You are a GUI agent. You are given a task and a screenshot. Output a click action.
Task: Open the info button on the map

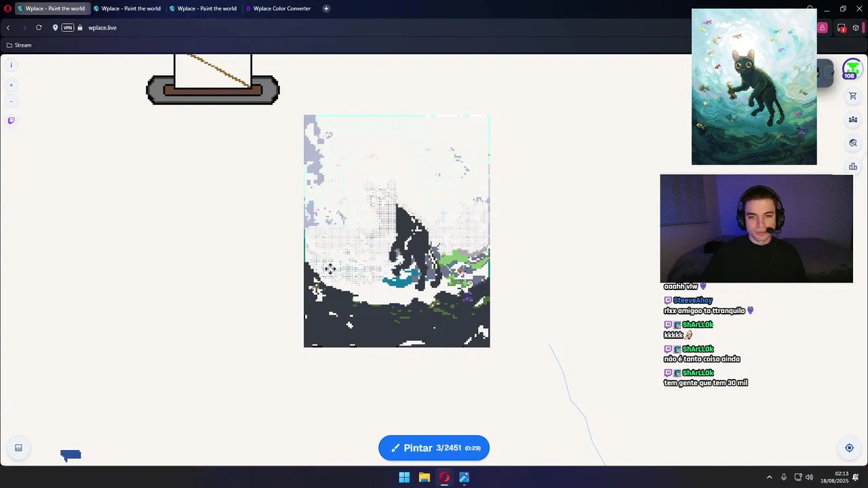[11, 65]
